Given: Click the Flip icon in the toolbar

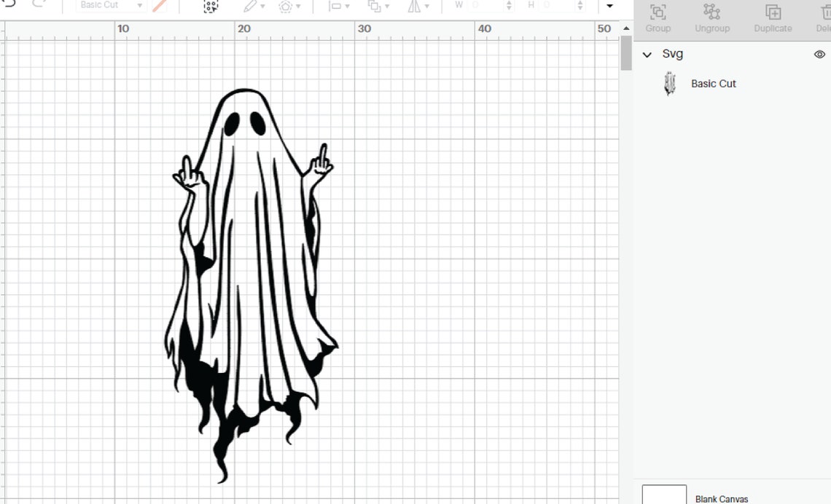Looking at the screenshot, I should coord(415,6).
